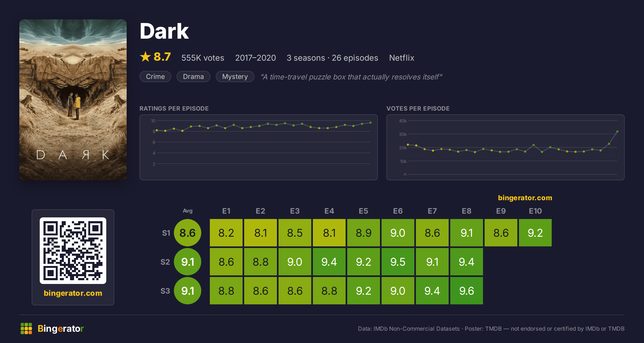Click the Ratings Per Episode chart area

coord(259,147)
